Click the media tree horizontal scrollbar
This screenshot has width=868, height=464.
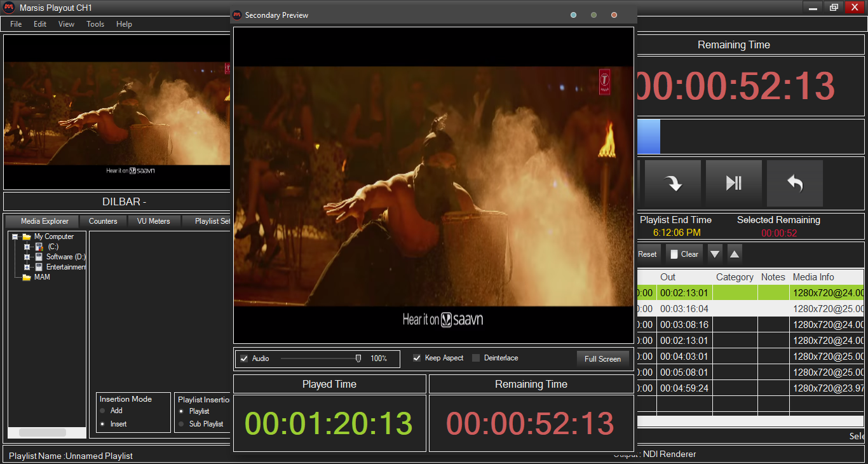pyautogui.click(x=43, y=432)
